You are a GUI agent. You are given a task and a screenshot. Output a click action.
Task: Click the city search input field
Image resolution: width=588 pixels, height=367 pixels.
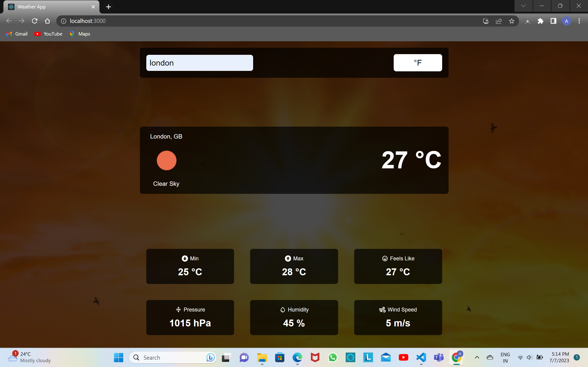(199, 62)
